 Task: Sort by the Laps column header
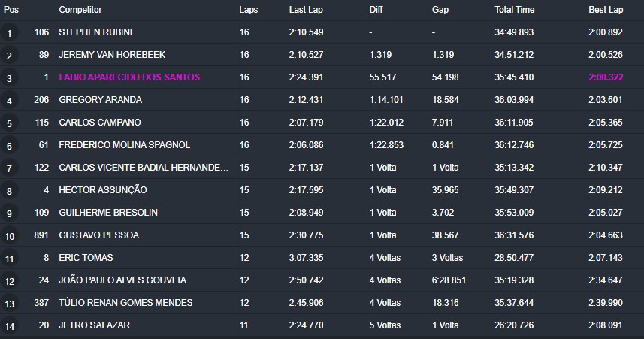tap(249, 10)
